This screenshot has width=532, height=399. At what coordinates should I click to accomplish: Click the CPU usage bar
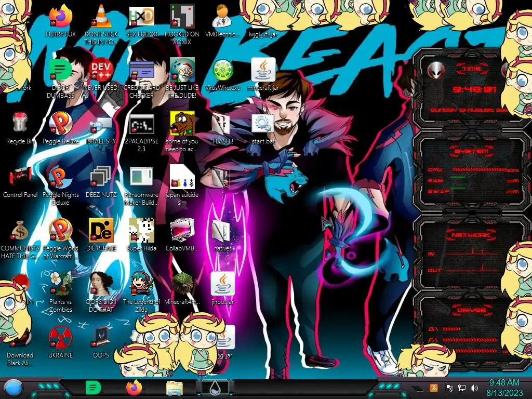point(479,170)
